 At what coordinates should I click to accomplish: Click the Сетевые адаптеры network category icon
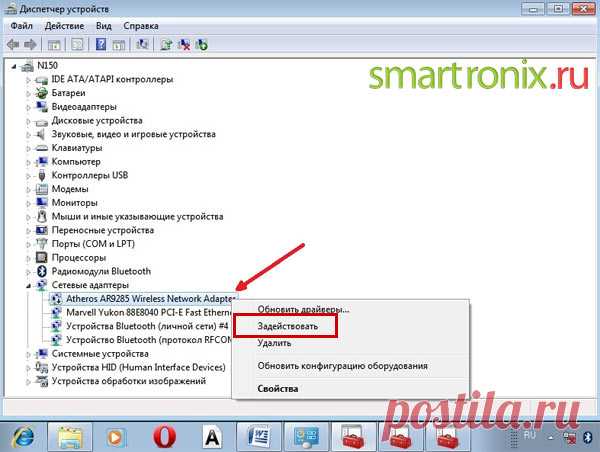point(41,285)
